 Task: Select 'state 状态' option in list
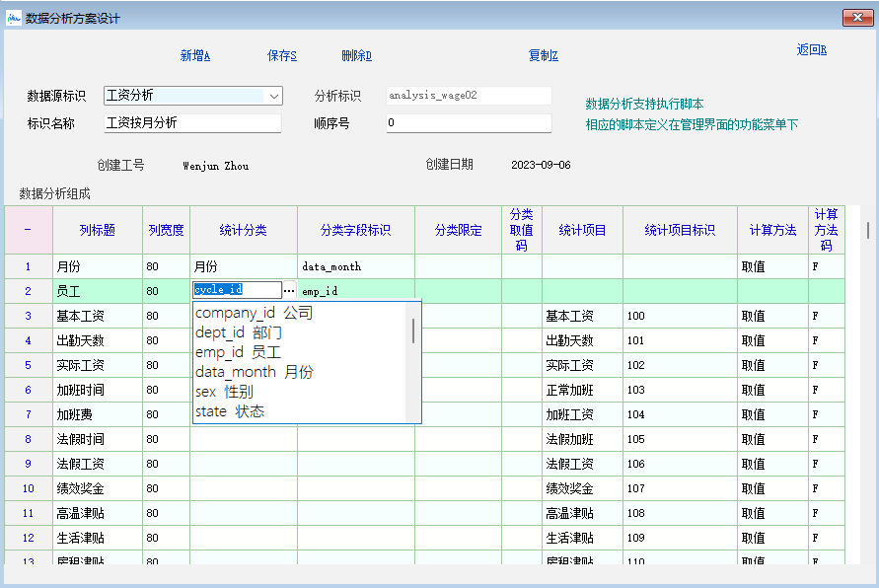(x=229, y=411)
